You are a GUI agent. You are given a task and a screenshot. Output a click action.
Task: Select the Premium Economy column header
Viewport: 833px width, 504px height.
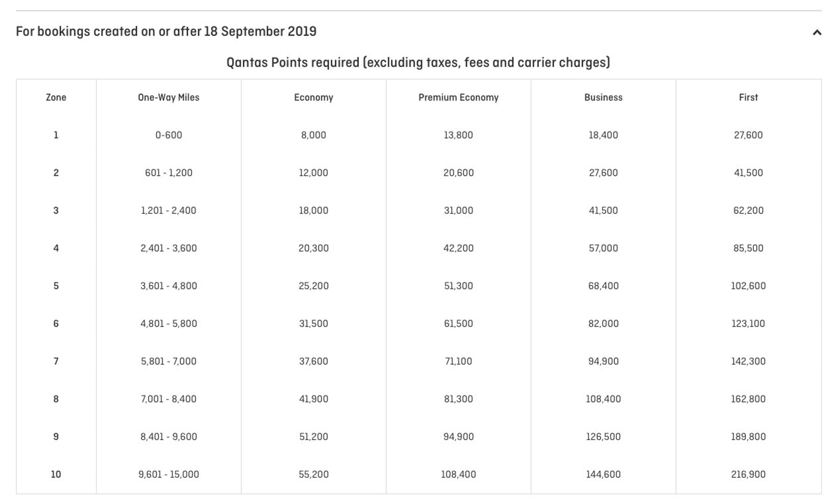[x=458, y=97]
